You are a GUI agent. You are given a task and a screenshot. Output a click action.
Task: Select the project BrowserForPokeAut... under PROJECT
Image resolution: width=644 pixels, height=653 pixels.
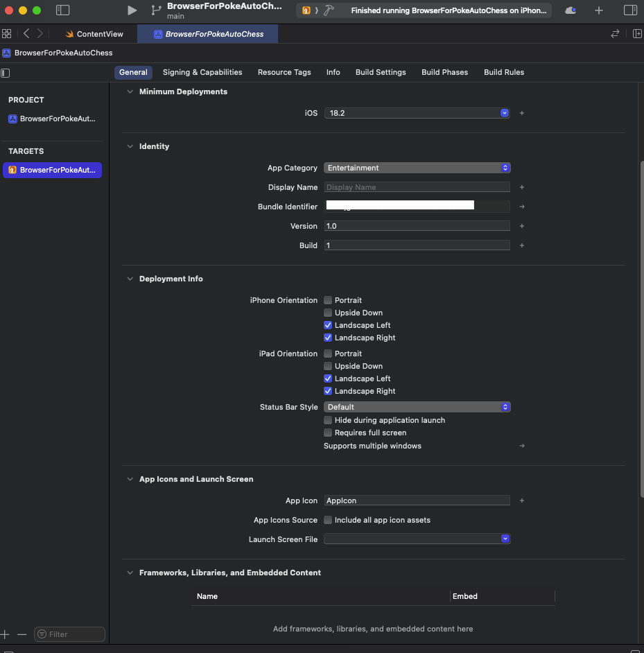(53, 119)
